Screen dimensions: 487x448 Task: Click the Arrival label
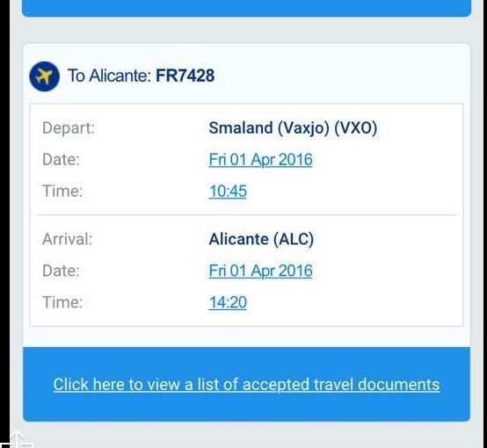[68, 239]
